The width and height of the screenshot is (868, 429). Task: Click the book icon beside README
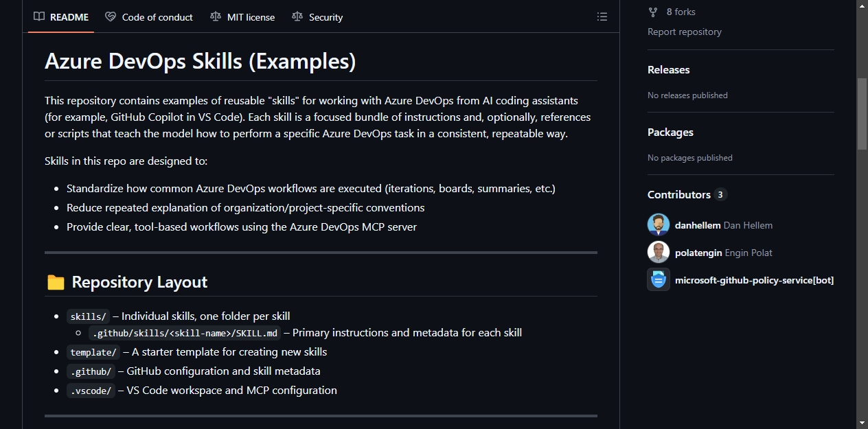coord(39,16)
